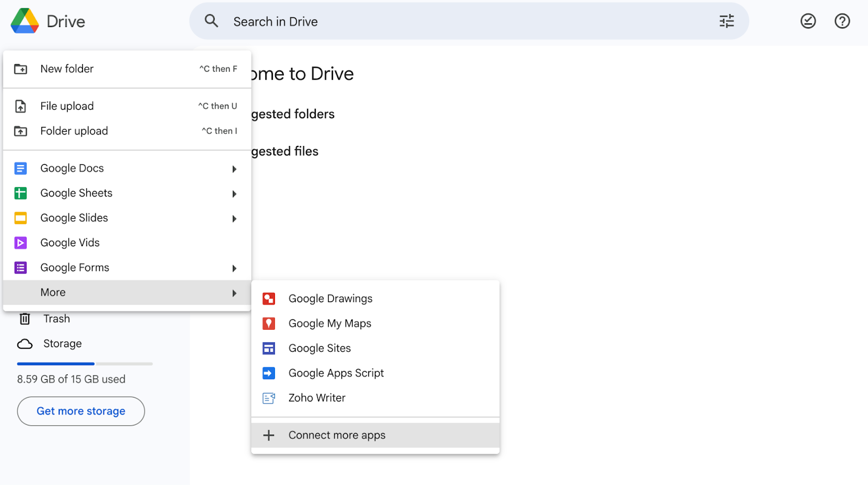Click the More submenu arrow

pyautogui.click(x=234, y=293)
